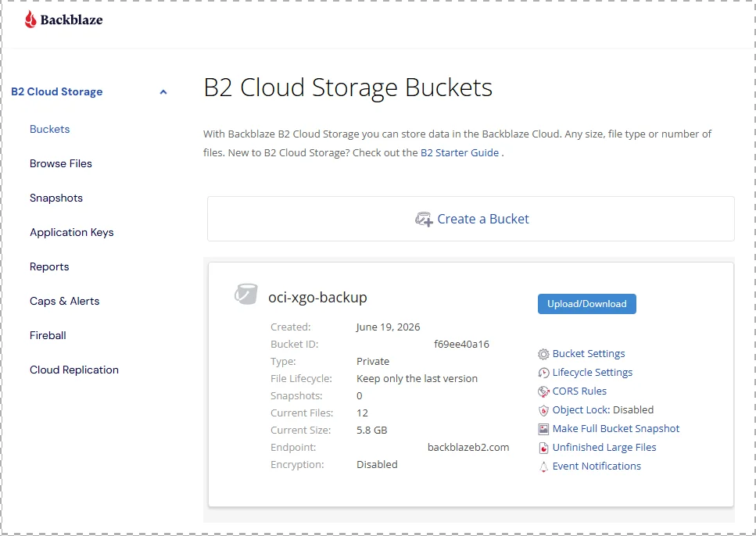
Task: Click the Lifecycle Settings clock icon
Action: [x=543, y=373]
